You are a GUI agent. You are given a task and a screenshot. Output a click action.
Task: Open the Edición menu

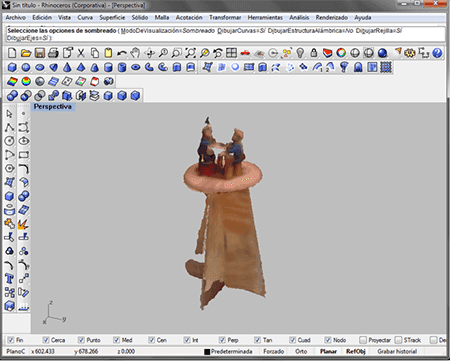click(x=42, y=17)
